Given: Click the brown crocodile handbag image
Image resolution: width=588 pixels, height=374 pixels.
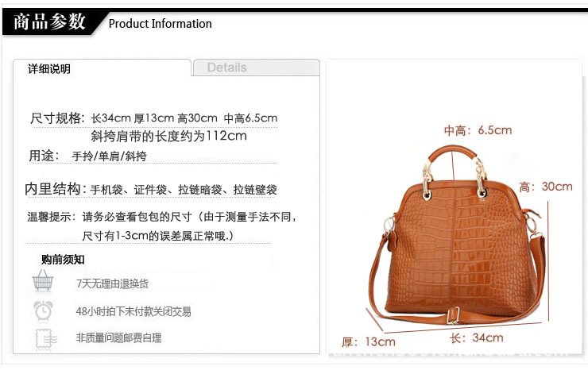Looking at the screenshot, I should 456,236.
